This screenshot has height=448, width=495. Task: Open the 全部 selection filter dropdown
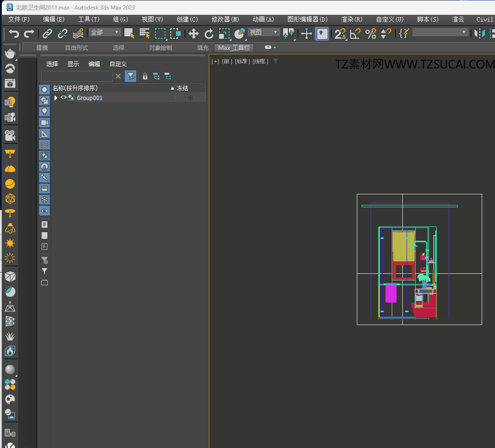click(x=105, y=32)
